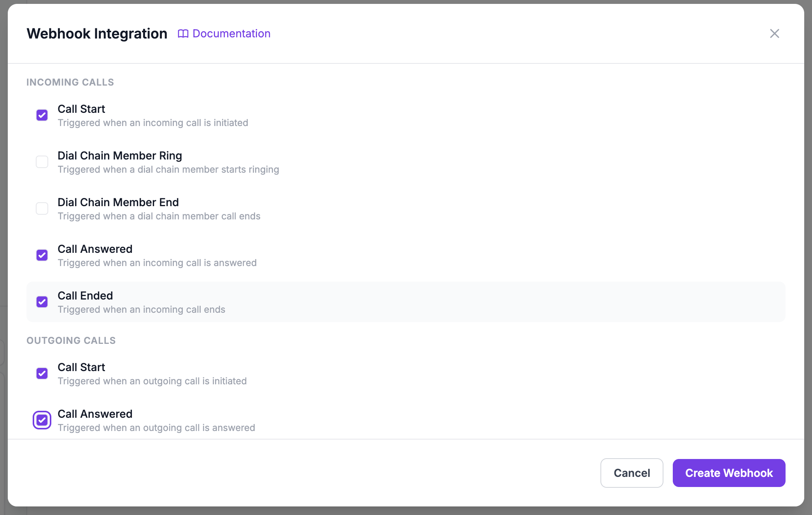Uncheck the incoming Call Answered checkbox
Viewport: 812px width, 515px height.
(x=42, y=255)
